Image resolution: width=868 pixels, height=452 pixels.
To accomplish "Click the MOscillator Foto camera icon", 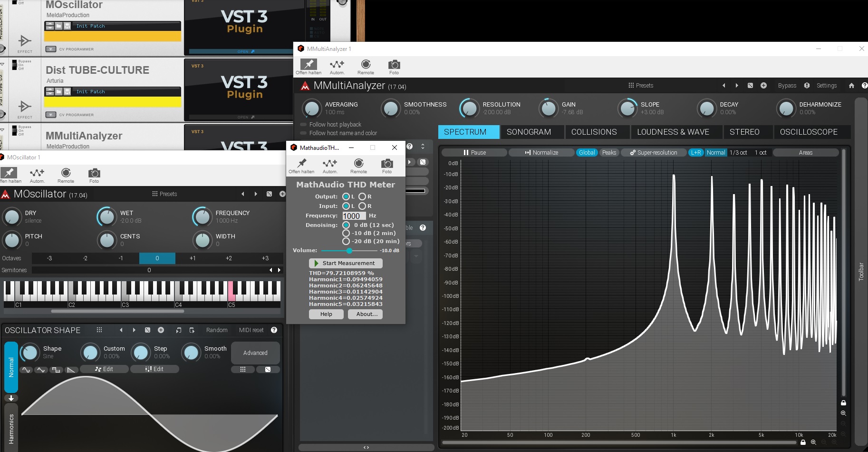I will (94, 173).
